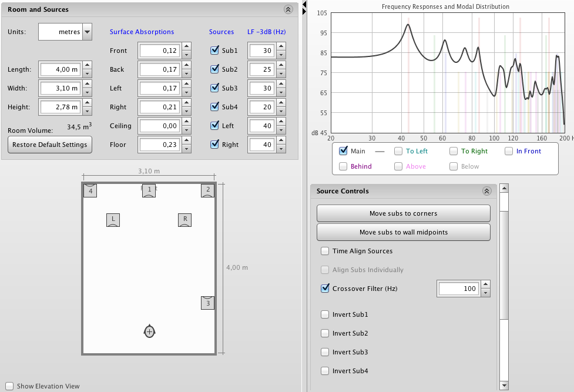Check Invert Sub2

[x=325, y=333]
